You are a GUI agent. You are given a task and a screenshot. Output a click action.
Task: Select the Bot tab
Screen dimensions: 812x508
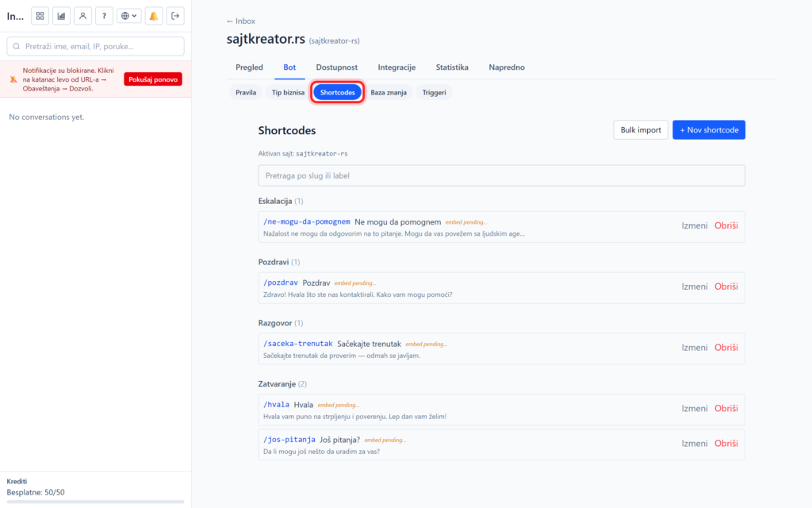[x=289, y=67]
